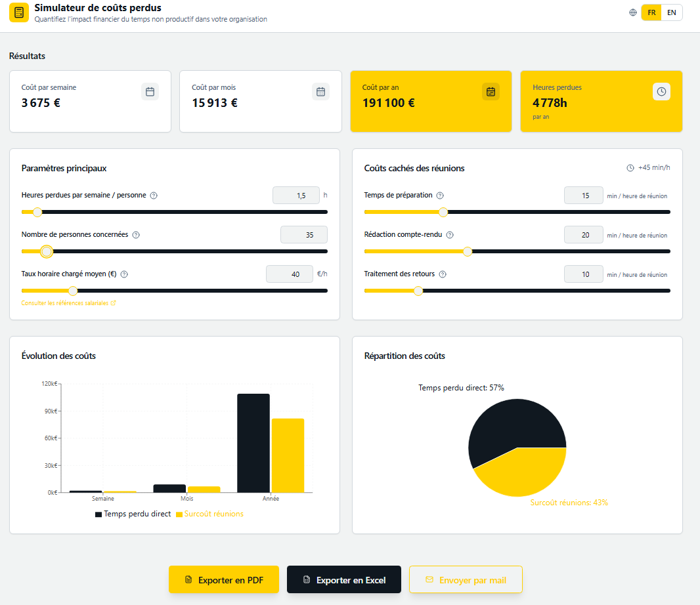
Task: Click the calendar icon in monthly cost card
Action: (320, 92)
